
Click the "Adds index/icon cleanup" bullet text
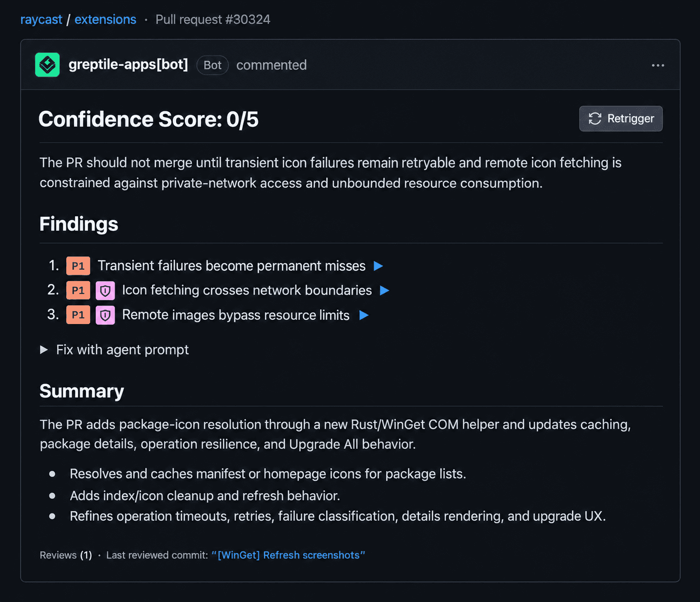click(205, 496)
